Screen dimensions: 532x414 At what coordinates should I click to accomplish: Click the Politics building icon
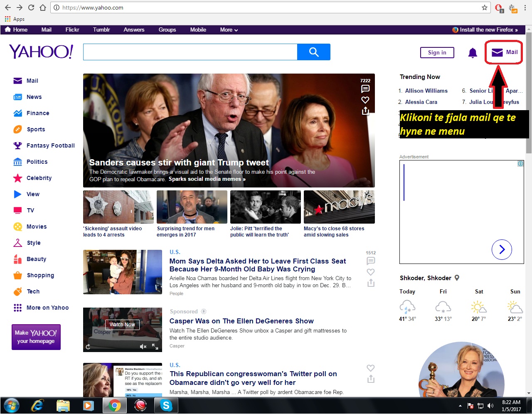tap(17, 162)
